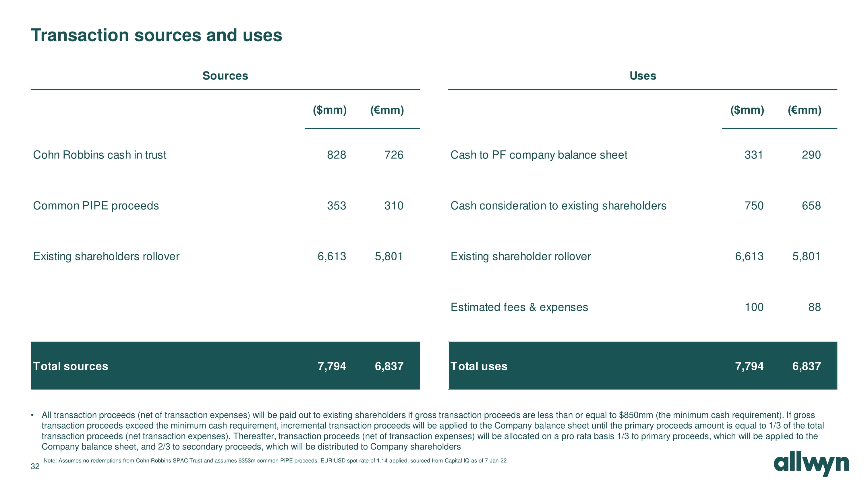Select "Cash consideration to existing shareholders" label

[558, 206]
